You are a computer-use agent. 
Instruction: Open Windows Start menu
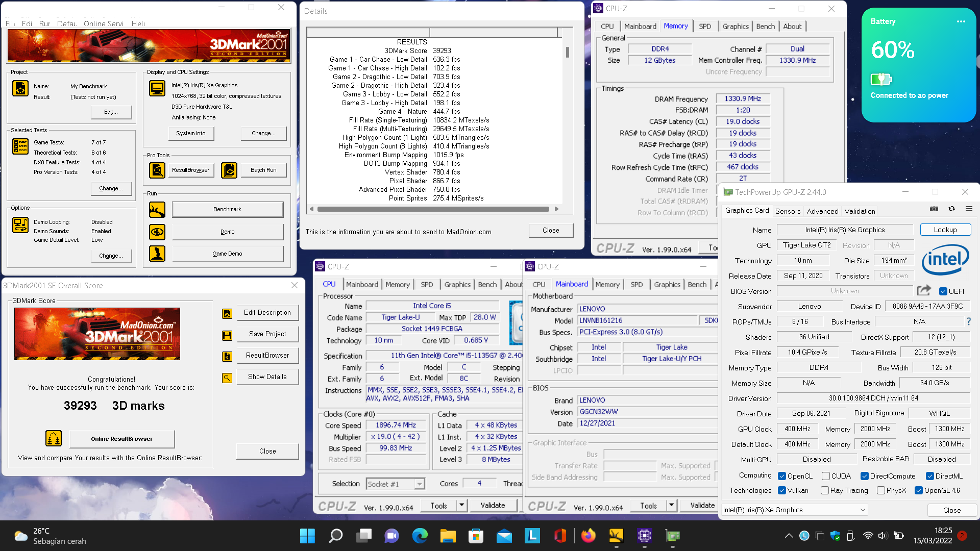(x=307, y=536)
